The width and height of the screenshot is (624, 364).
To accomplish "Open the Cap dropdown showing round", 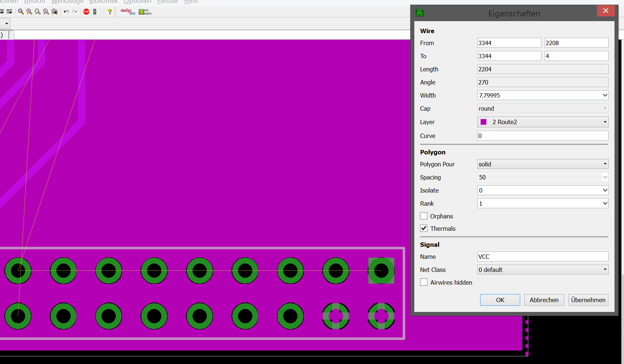I will 543,108.
